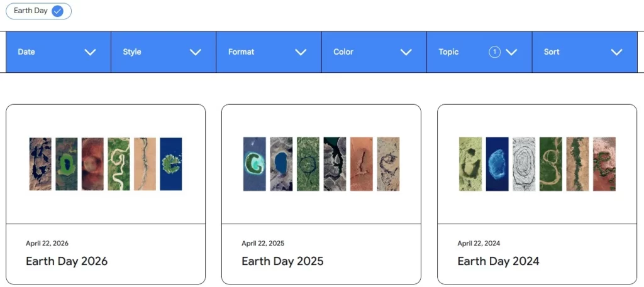Open the Sort dropdown

tap(584, 52)
